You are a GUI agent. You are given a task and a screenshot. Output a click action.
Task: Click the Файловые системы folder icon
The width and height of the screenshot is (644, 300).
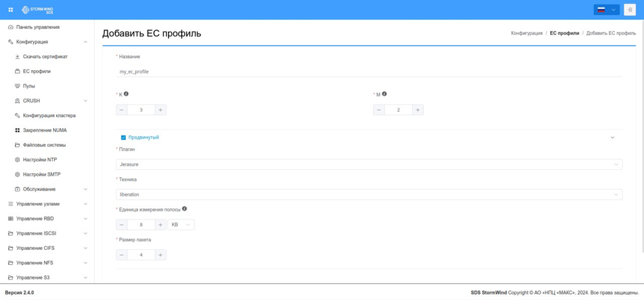(x=17, y=145)
